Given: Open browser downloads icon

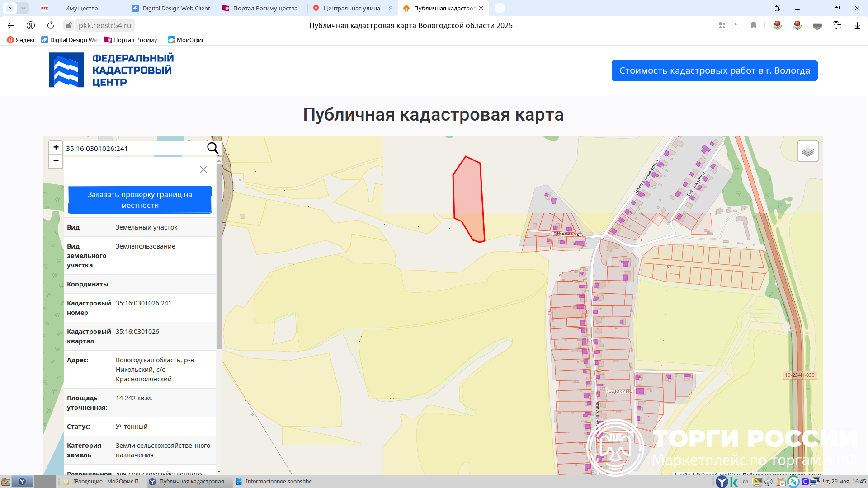Looking at the screenshot, I should click(857, 25).
